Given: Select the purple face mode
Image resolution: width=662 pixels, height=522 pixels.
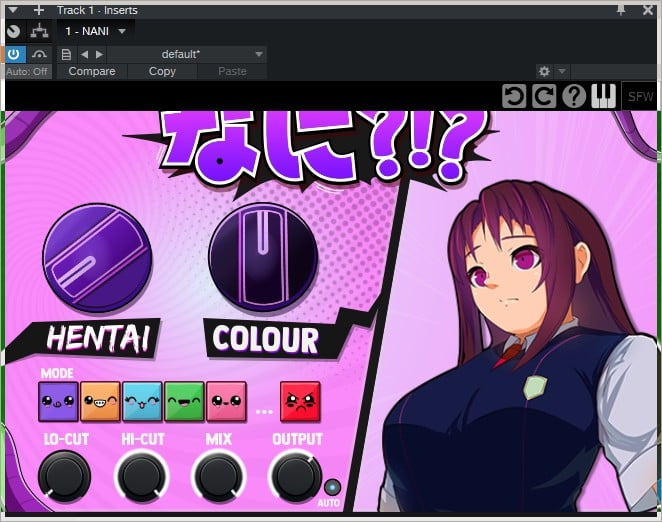Looking at the screenshot, I should click(58, 401).
